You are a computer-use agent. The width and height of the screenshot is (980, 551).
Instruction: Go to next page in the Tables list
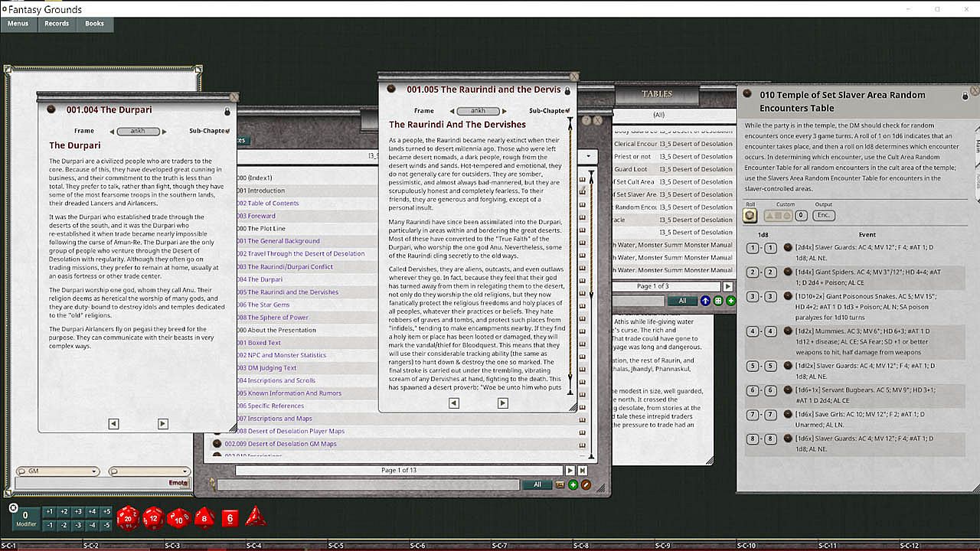click(727, 286)
